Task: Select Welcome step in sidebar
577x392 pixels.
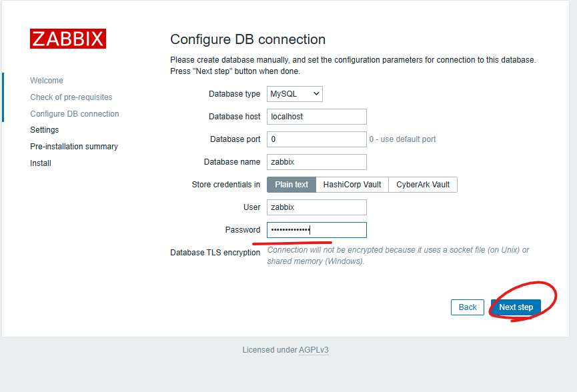Action: (x=47, y=81)
